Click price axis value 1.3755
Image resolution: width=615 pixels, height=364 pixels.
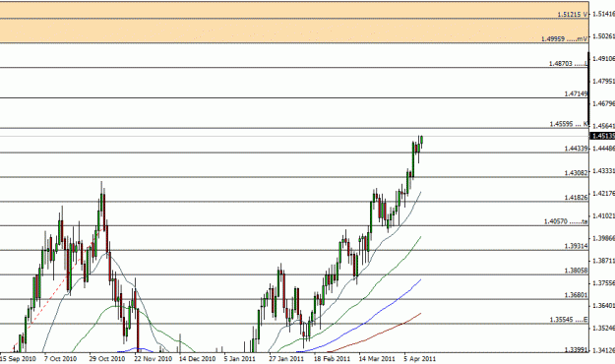point(603,283)
